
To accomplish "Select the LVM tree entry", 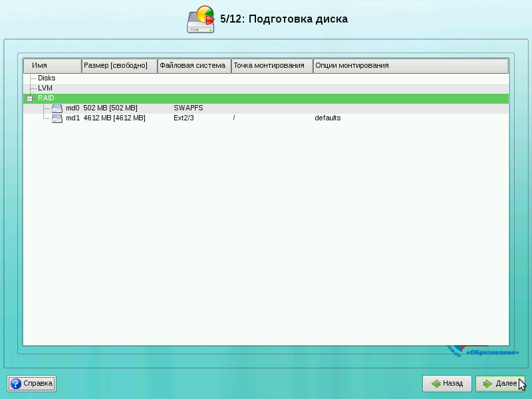I will click(x=45, y=88).
